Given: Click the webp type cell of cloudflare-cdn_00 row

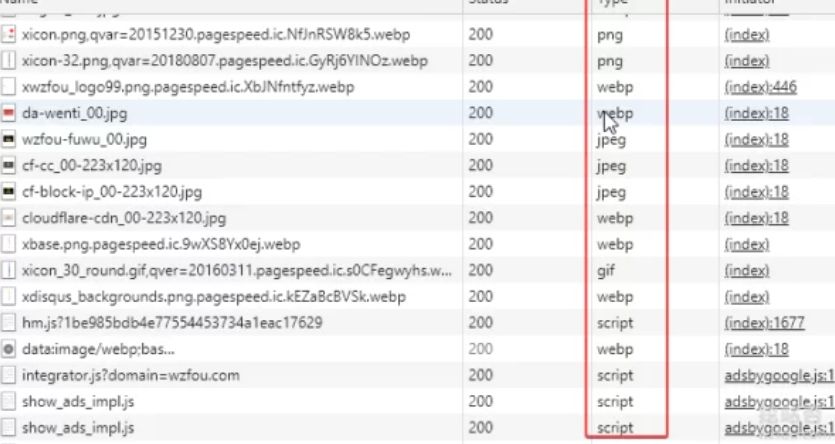Looking at the screenshot, I should click(x=615, y=218).
